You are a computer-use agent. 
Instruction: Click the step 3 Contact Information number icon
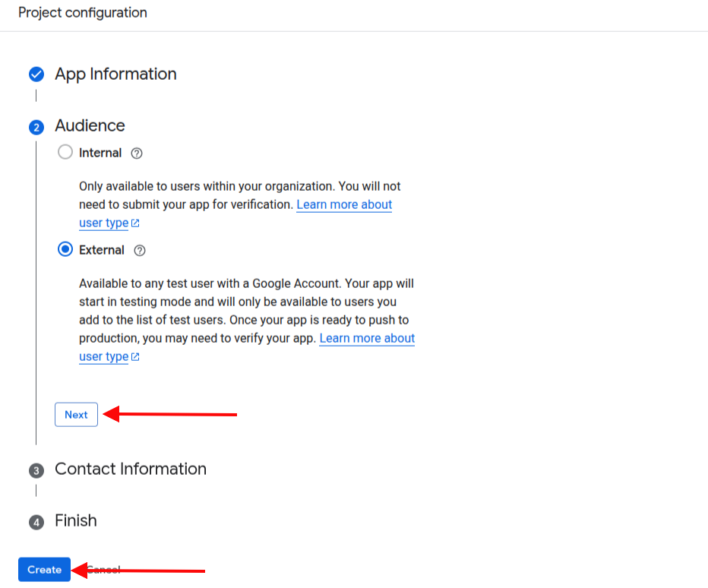click(36, 470)
